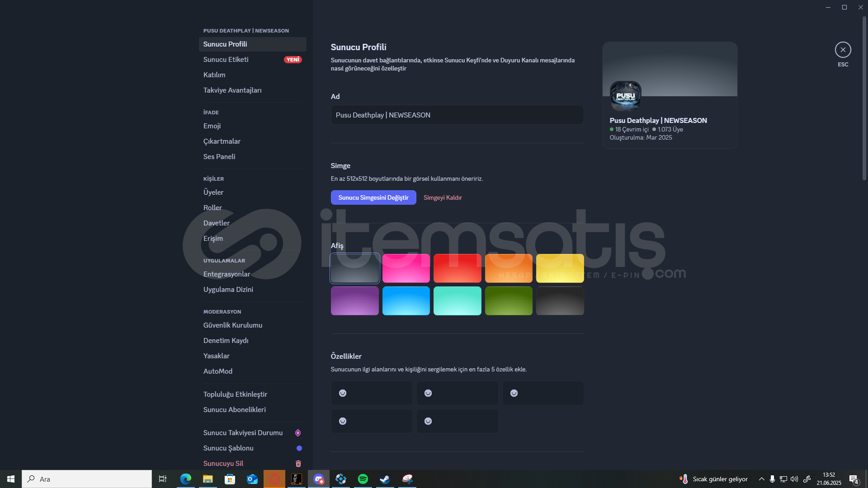Select the green banner color
The width and height of the screenshot is (868, 488).
[509, 301]
